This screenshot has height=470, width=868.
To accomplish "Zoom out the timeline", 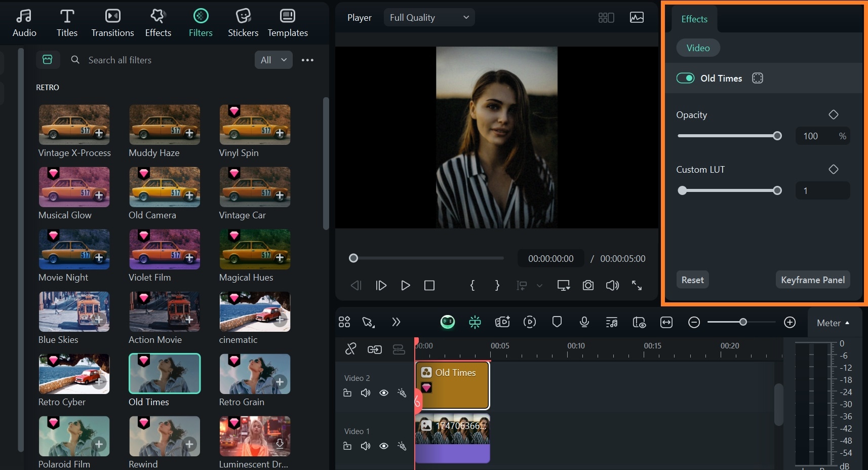I will click(x=694, y=322).
